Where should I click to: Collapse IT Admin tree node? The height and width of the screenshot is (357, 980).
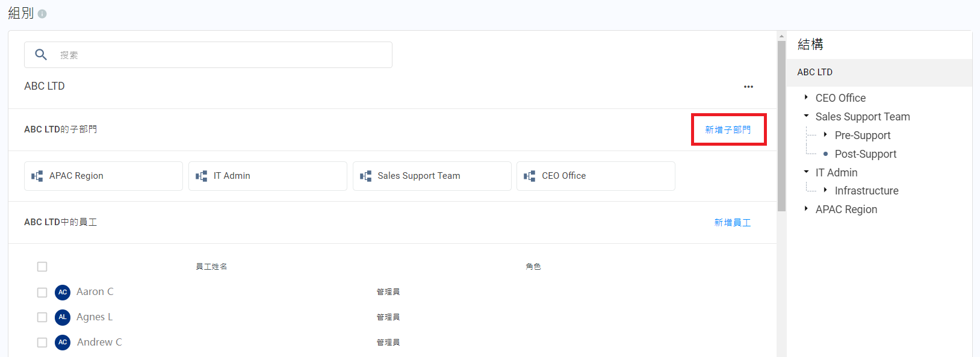(x=806, y=172)
